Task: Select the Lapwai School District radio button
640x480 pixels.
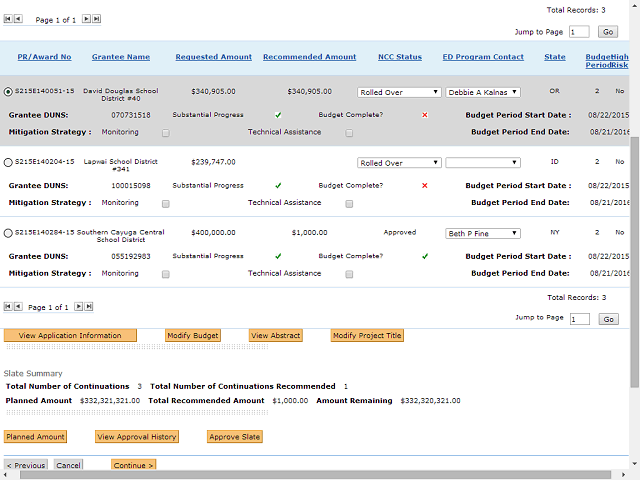Action: pos(9,162)
